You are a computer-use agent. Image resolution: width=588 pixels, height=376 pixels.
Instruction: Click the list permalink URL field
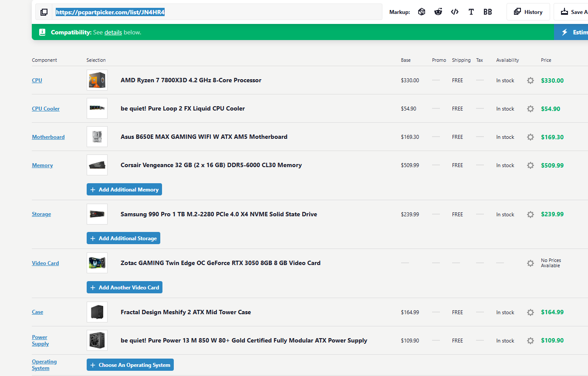pos(217,12)
